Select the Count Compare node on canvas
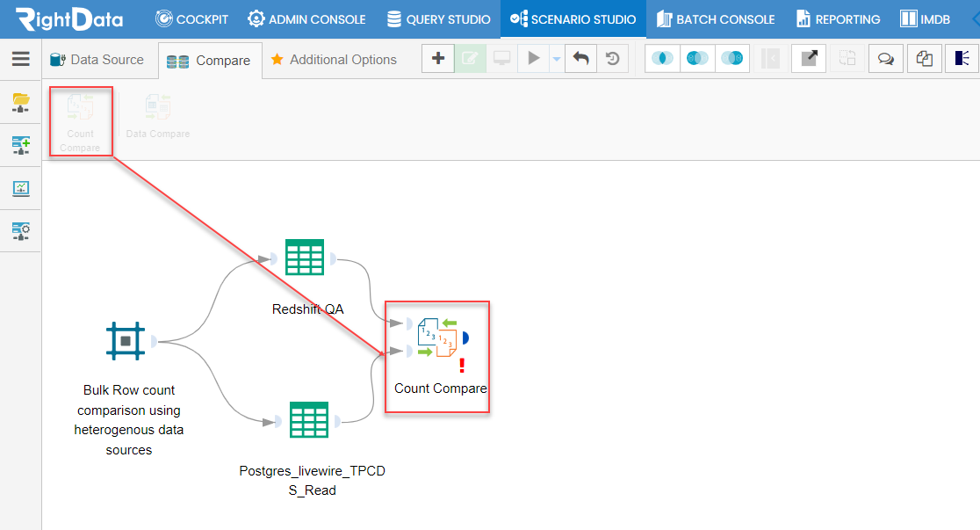The height and width of the screenshot is (530, 980). (x=437, y=338)
